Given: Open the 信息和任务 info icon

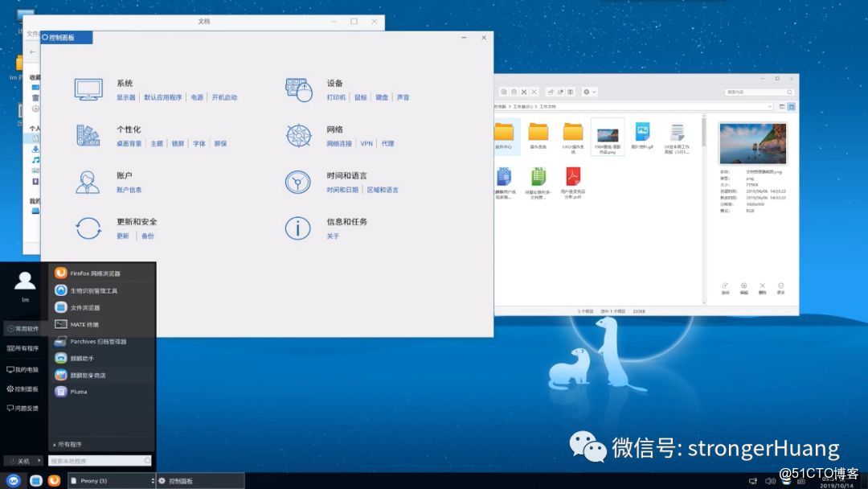Looking at the screenshot, I should point(298,228).
